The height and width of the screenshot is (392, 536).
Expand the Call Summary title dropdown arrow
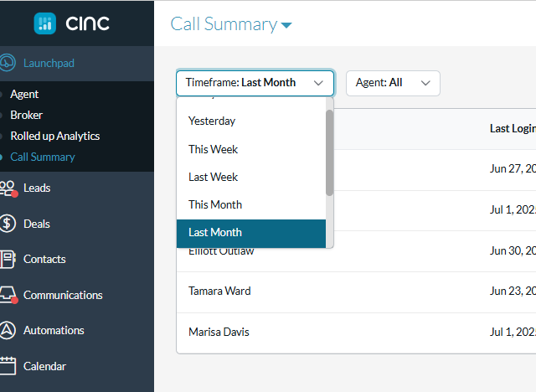(x=286, y=25)
